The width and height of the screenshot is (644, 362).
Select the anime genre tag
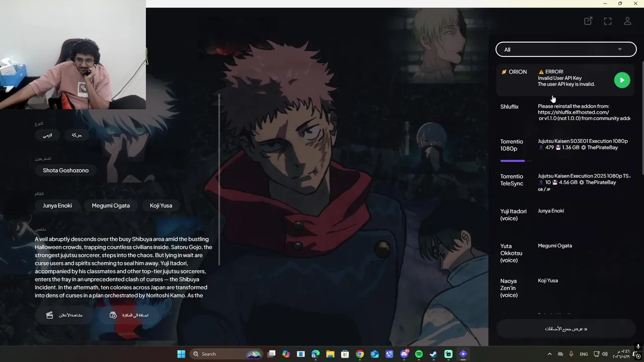(47, 135)
